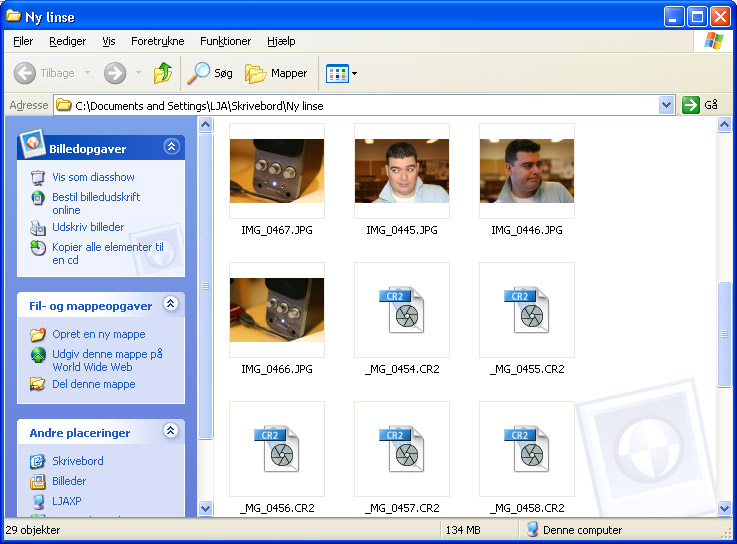Collapse the Billedopgaver panel
Image resolution: width=737 pixels, height=544 pixels.
[x=171, y=147]
